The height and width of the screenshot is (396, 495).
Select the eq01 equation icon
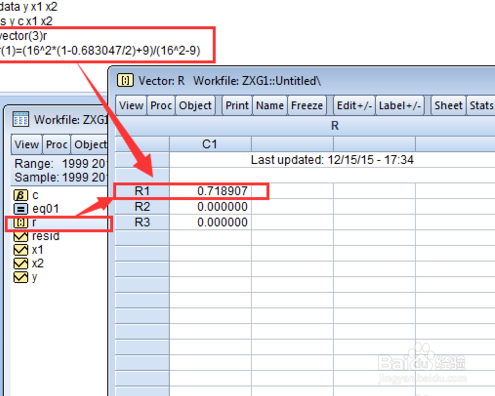point(21,209)
